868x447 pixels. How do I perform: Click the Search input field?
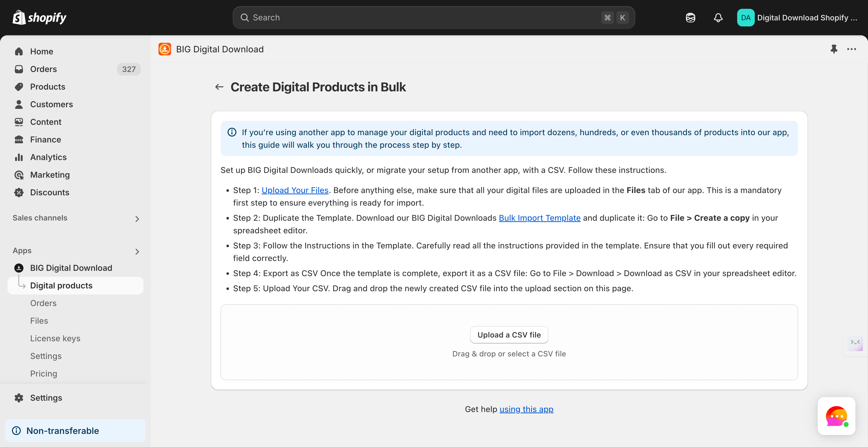pos(425,18)
